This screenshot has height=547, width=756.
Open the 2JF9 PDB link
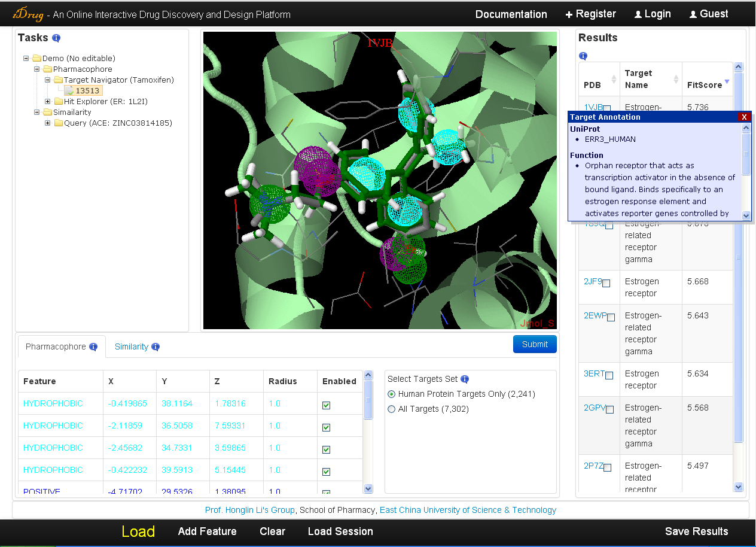[593, 281]
